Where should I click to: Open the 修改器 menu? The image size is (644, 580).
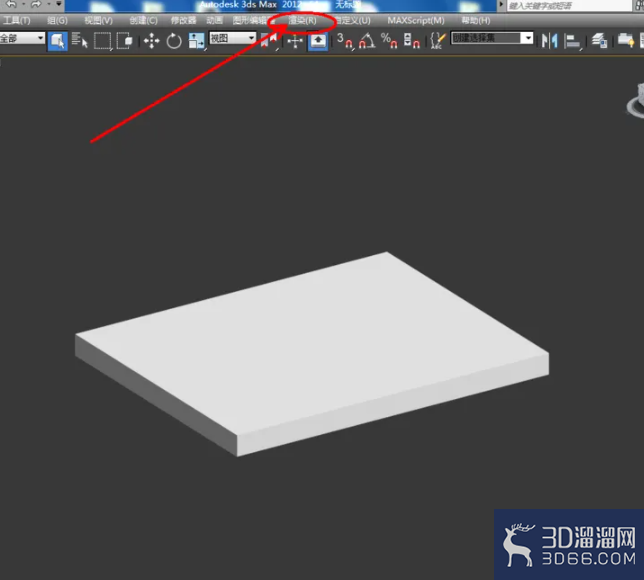[183, 20]
